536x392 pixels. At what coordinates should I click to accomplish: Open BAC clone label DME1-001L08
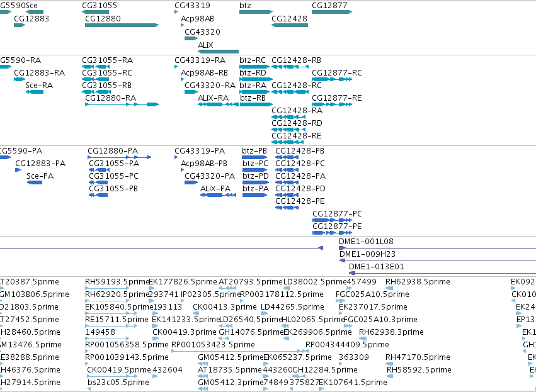(x=366, y=242)
